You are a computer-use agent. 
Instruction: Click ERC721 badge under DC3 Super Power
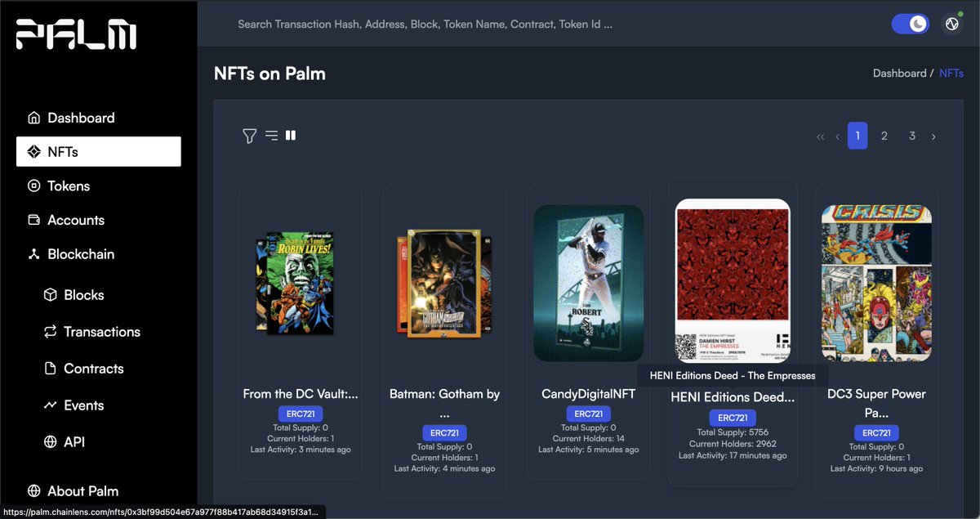click(876, 432)
